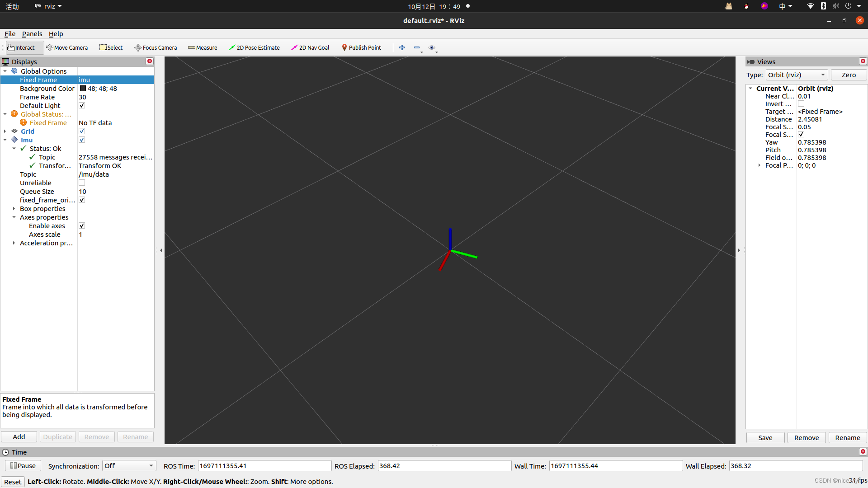Expand Box properties
868x488 pixels.
coord(14,208)
